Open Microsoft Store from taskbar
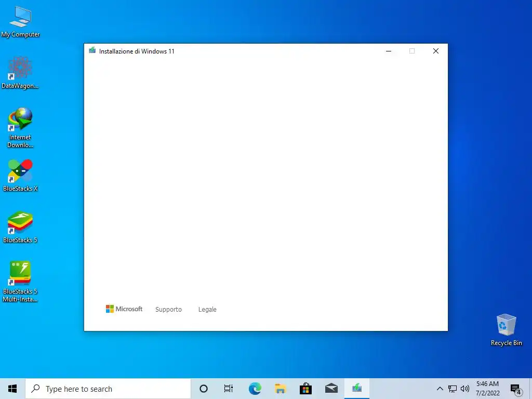This screenshot has height=399, width=532. coord(305,389)
